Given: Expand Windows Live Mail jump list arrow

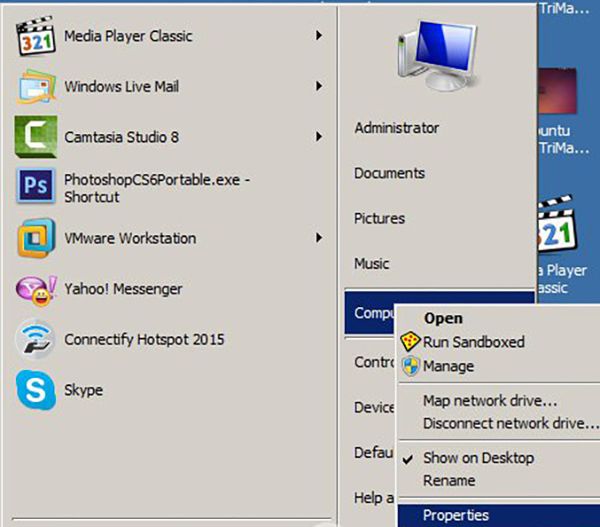Looking at the screenshot, I should [x=318, y=86].
